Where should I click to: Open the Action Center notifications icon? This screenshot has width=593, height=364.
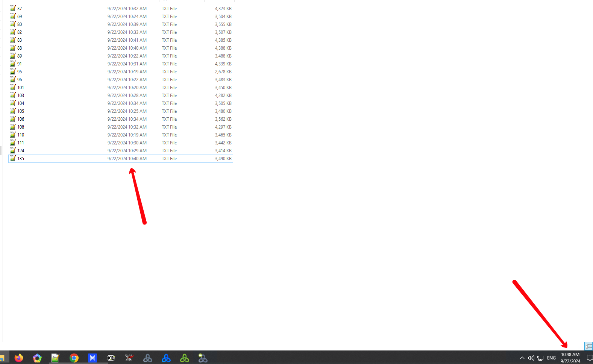pos(590,358)
